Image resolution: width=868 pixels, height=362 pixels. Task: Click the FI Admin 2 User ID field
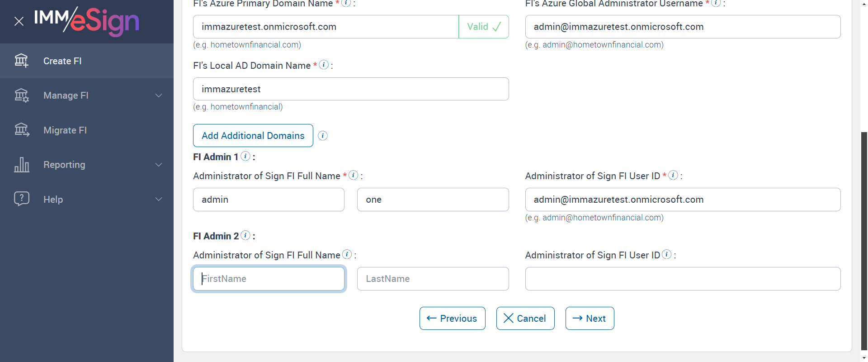pos(683,279)
